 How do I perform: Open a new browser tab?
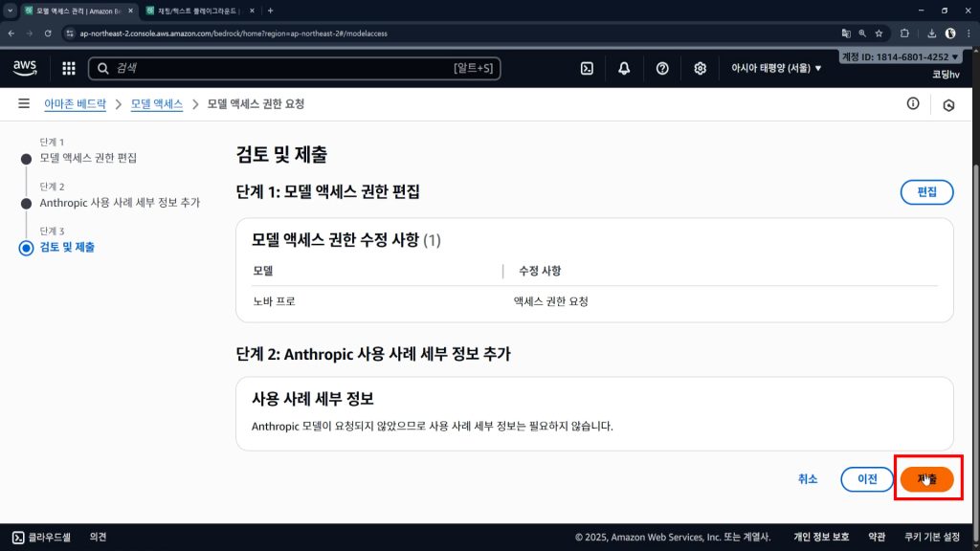(x=270, y=11)
